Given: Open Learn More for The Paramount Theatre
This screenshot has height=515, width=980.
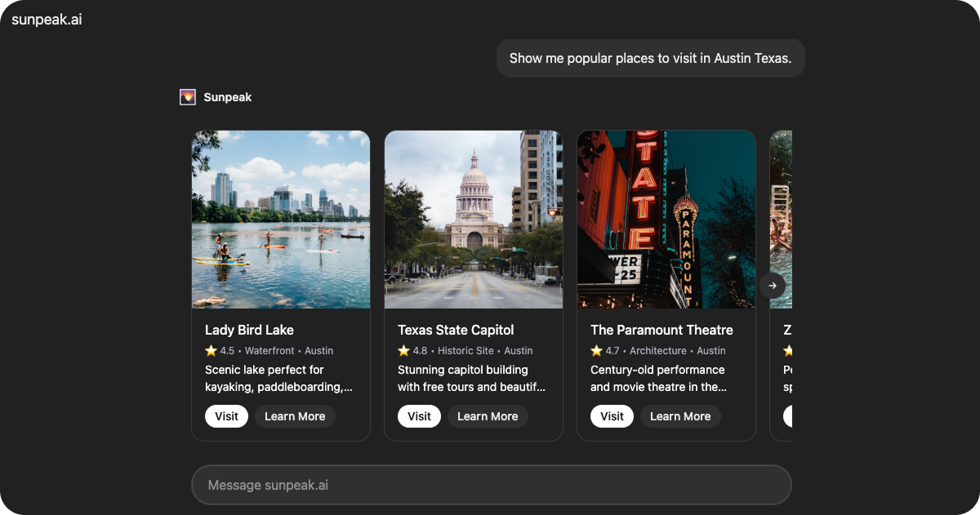Looking at the screenshot, I should (680, 416).
